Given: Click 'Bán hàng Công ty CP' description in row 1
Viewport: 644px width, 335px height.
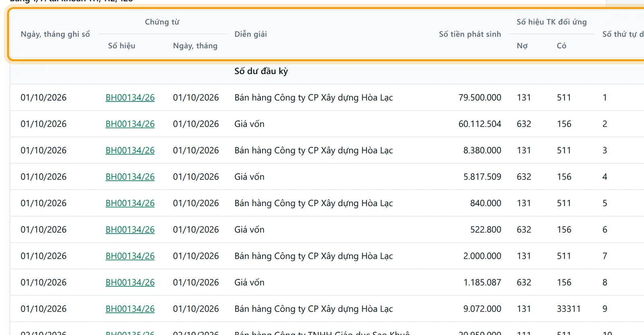Looking at the screenshot, I should [x=314, y=97].
